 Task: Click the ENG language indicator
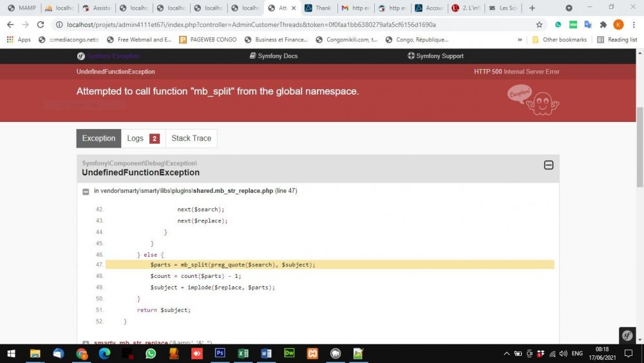click(x=577, y=353)
